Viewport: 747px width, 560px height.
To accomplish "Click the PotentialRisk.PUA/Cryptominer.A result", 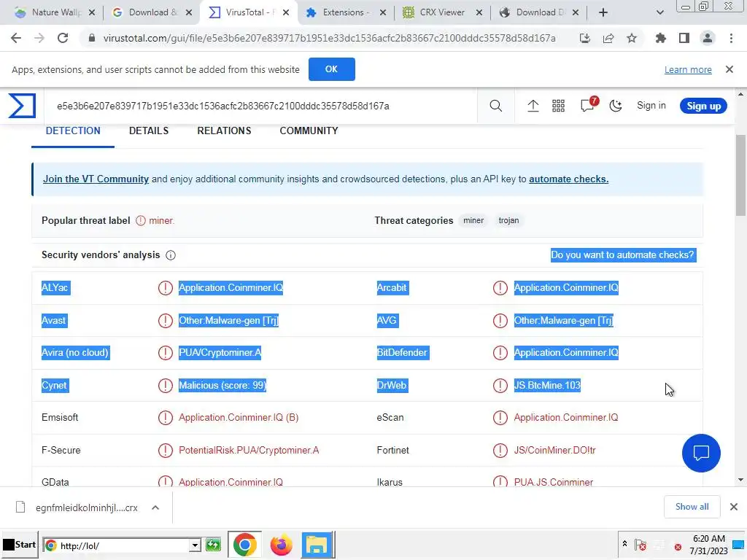I will (249, 450).
